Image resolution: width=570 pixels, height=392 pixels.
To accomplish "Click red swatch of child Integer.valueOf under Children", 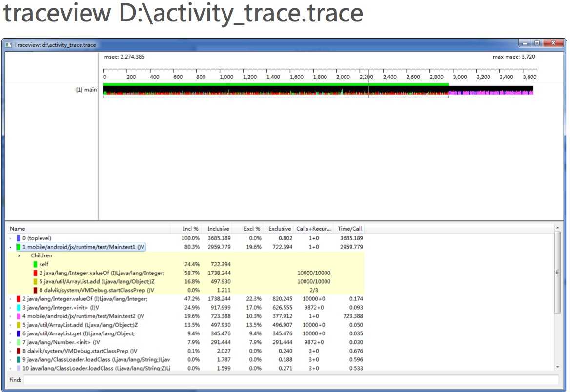I will tap(35, 273).
